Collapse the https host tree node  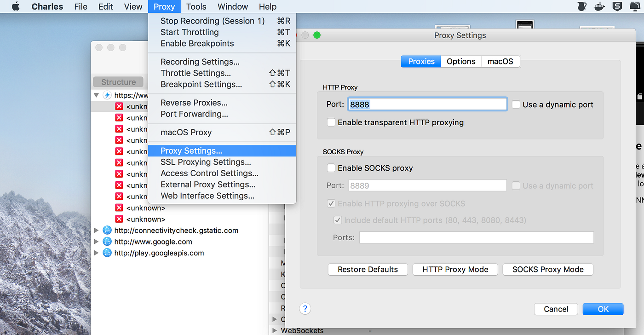pos(96,95)
